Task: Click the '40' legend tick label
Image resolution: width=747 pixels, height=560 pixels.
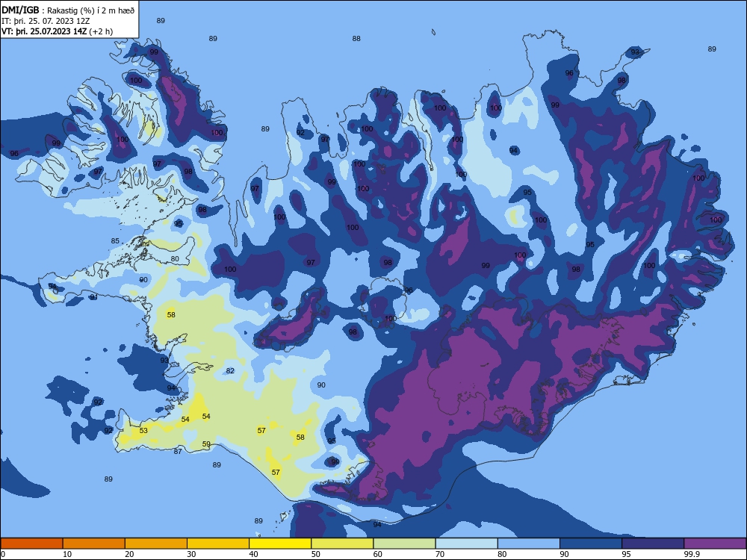Action: [253, 554]
